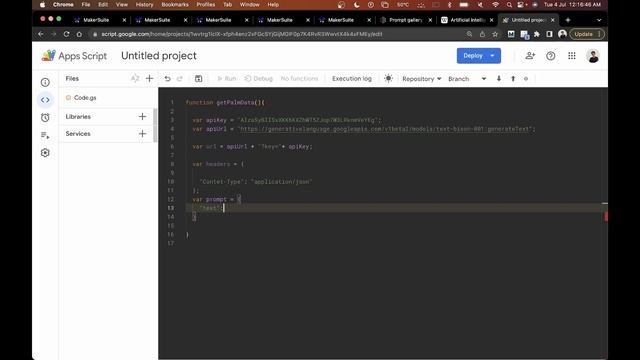Open the Google apps grid
The image size is (640, 360).
(572, 56)
